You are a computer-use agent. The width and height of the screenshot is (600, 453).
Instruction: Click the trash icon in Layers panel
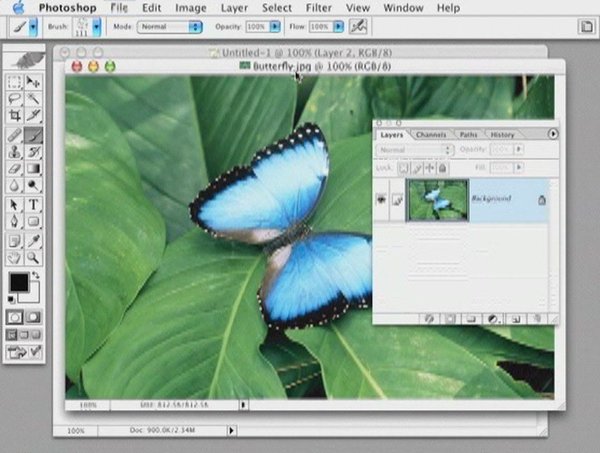click(x=536, y=318)
